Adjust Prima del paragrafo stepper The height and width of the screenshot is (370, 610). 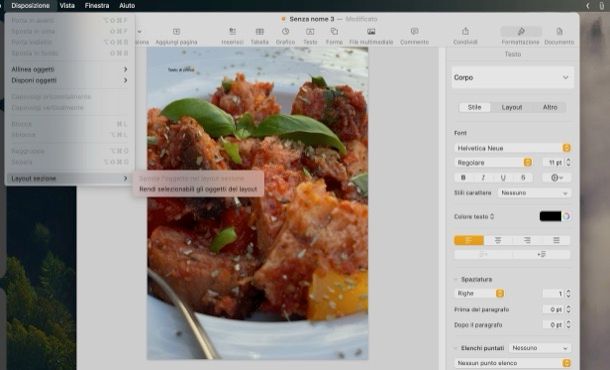click(568, 309)
